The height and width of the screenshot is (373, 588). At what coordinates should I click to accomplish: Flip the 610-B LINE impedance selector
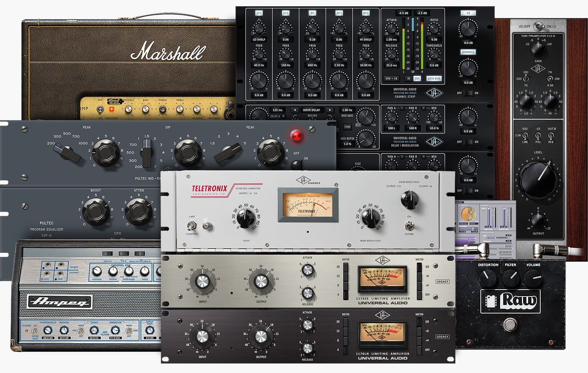526,135
